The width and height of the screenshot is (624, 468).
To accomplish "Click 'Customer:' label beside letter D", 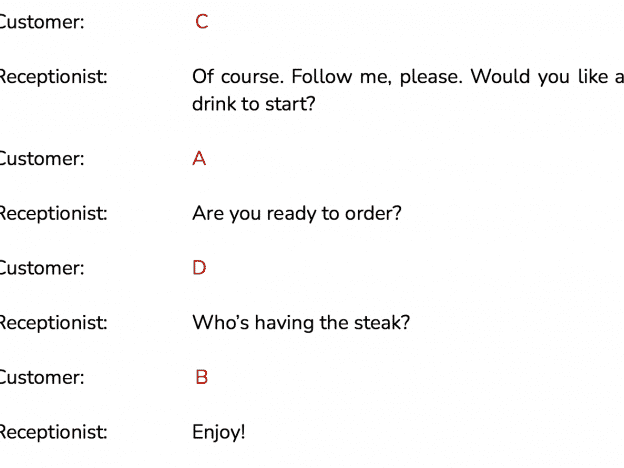I will (x=41, y=268).
